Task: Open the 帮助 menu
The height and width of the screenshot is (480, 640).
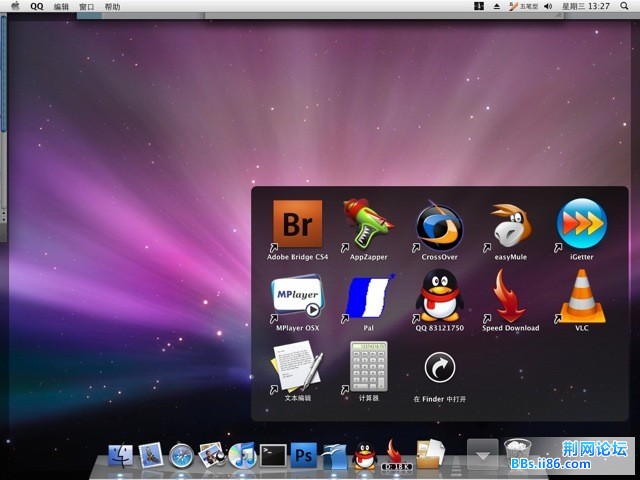Action: 112,6
